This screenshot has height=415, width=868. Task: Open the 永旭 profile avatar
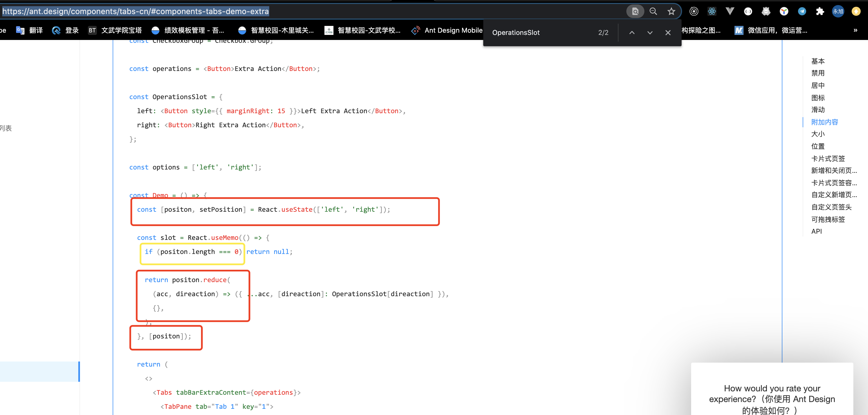pyautogui.click(x=838, y=12)
